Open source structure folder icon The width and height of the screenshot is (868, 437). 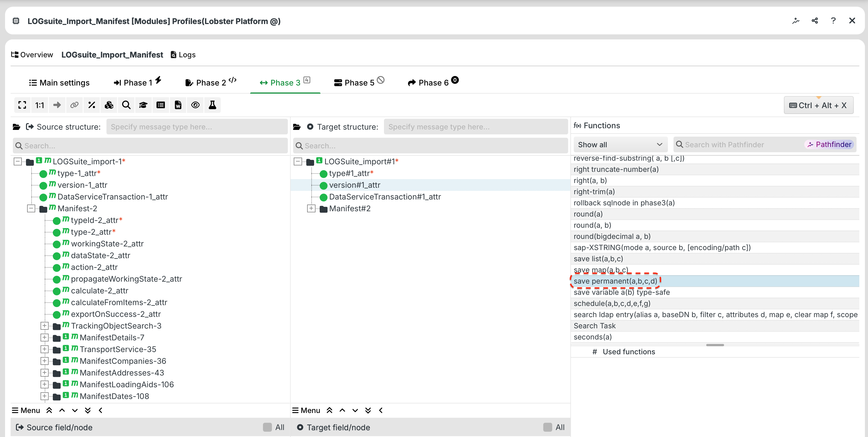tap(16, 127)
